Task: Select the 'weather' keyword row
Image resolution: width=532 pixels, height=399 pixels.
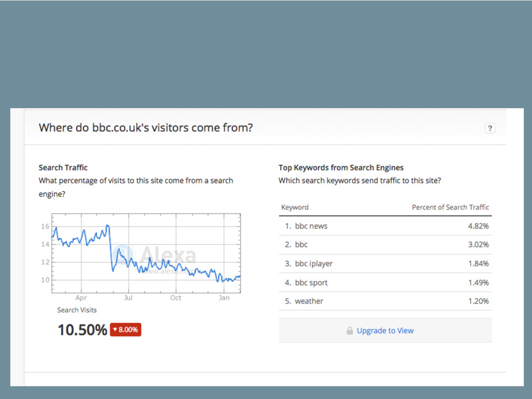Action: [x=385, y=301]
